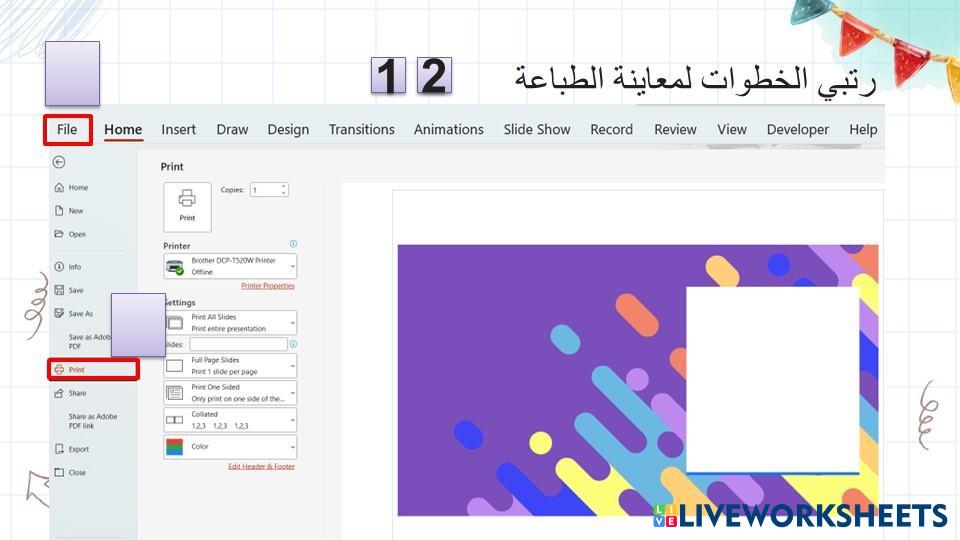Click the large Print button with printer icon
The image size is (960, 540).
pyautogui.click(x=187, y=207)
